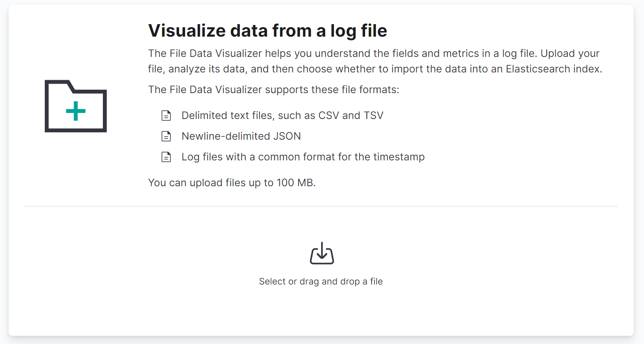
Task: Click the import tray arrow icon
Action: click(x=322, y=253)
